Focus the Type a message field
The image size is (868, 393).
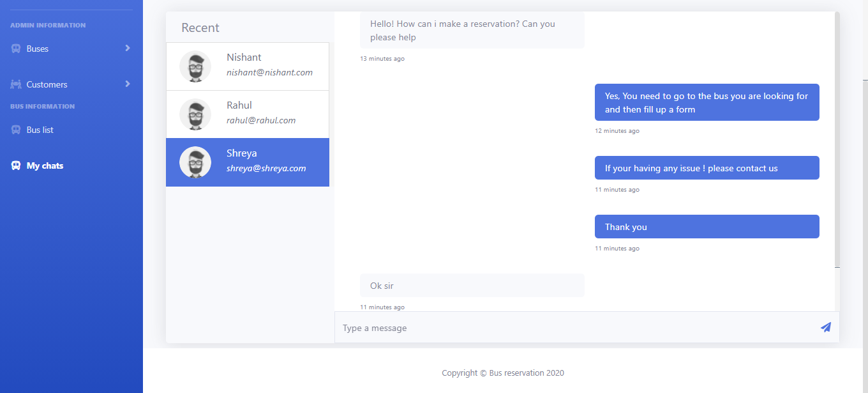574,328
